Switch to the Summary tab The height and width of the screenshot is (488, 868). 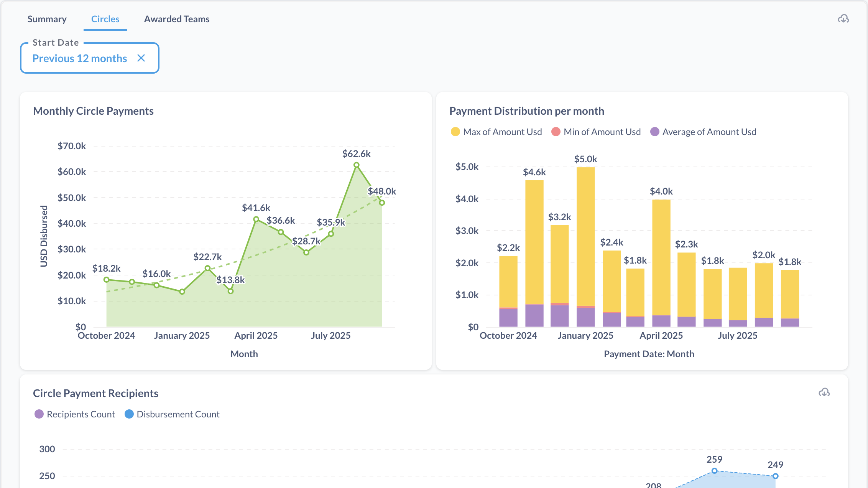[47, 19]
